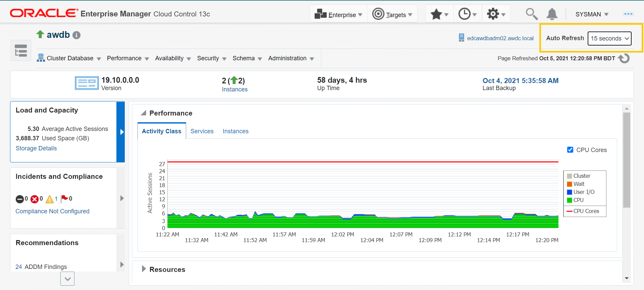Click the warning incidents triangle icon
This screenshot has width=644, height=290.
(50, 199)
